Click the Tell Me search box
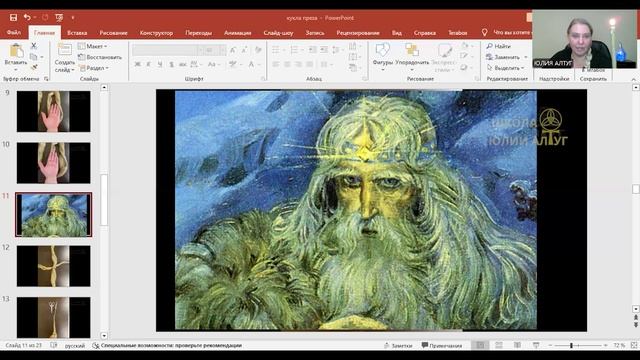Screen dimensions: 640x360 (506, 32)
